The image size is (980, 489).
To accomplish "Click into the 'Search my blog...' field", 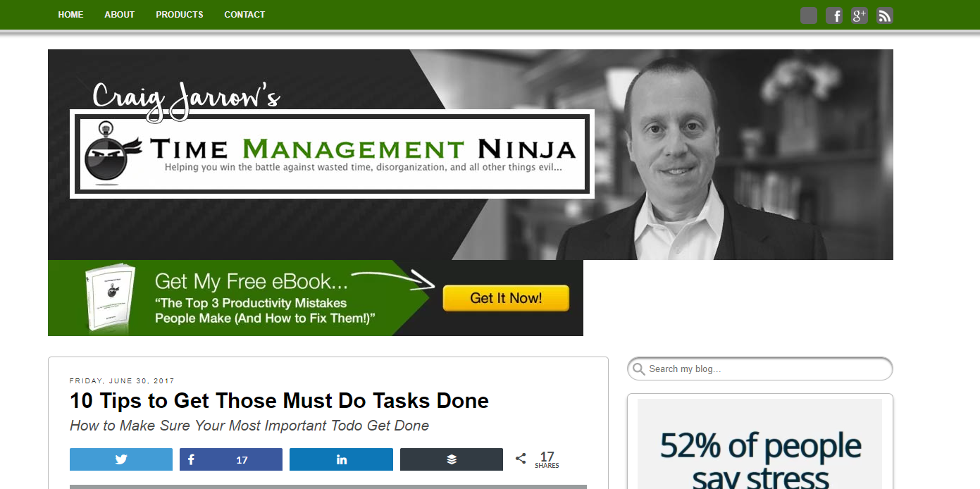I will point(760,369).
